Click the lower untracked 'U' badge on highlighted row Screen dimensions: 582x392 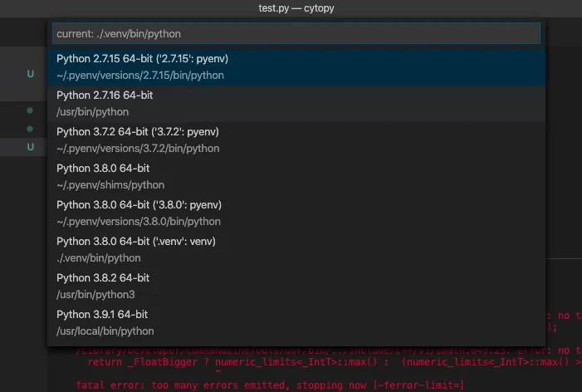point(31,147)
